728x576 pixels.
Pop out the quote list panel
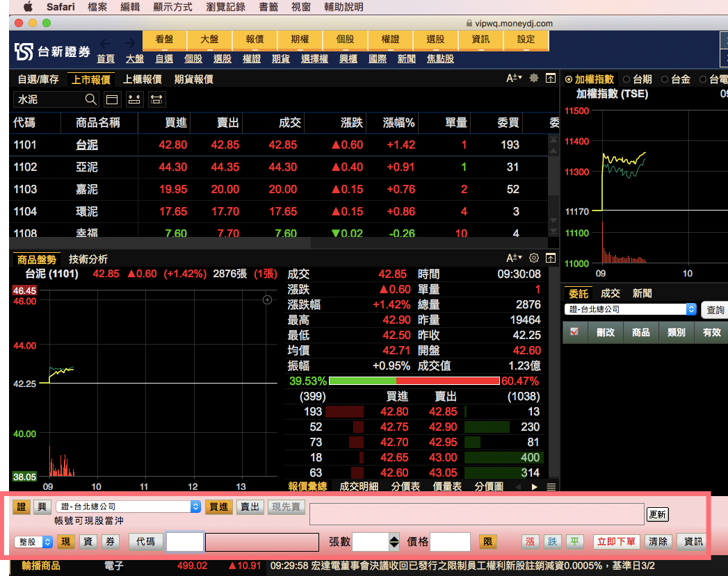tap(551, 78)
